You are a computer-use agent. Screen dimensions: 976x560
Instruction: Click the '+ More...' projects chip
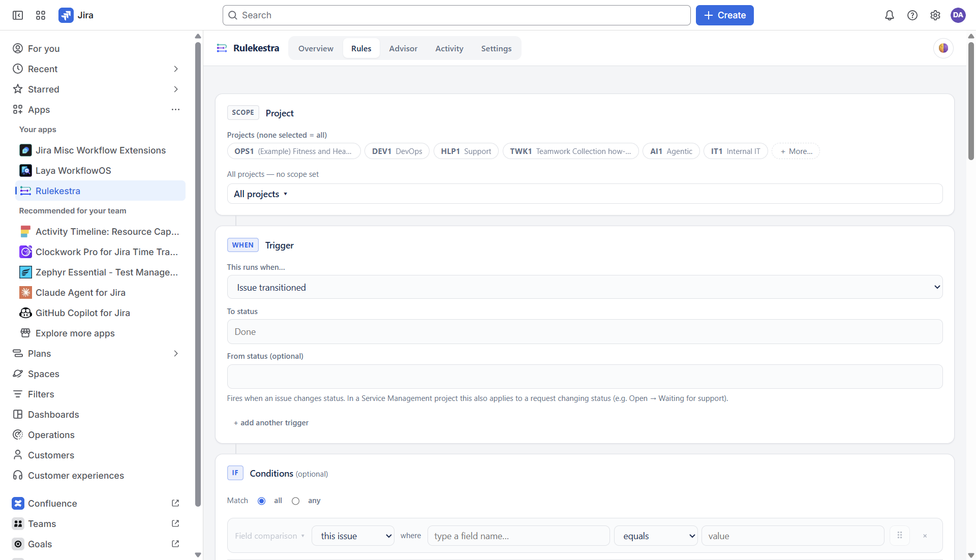[x=796, y=151]
